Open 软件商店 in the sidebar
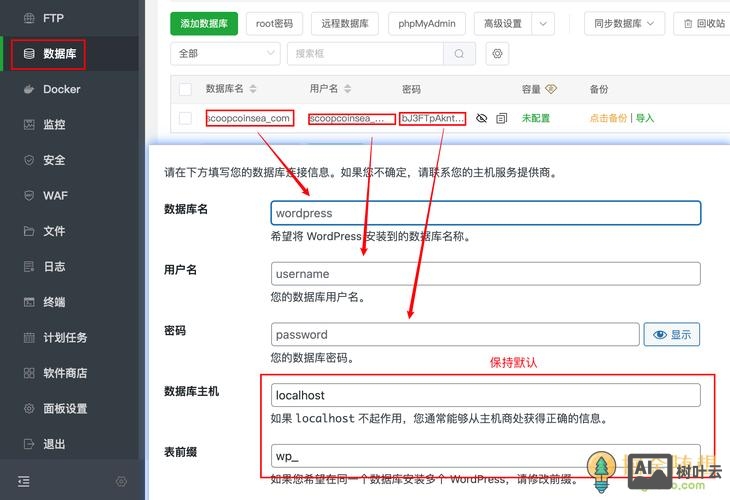Viewport: 730px width, 500px height. tap(70, 373)
